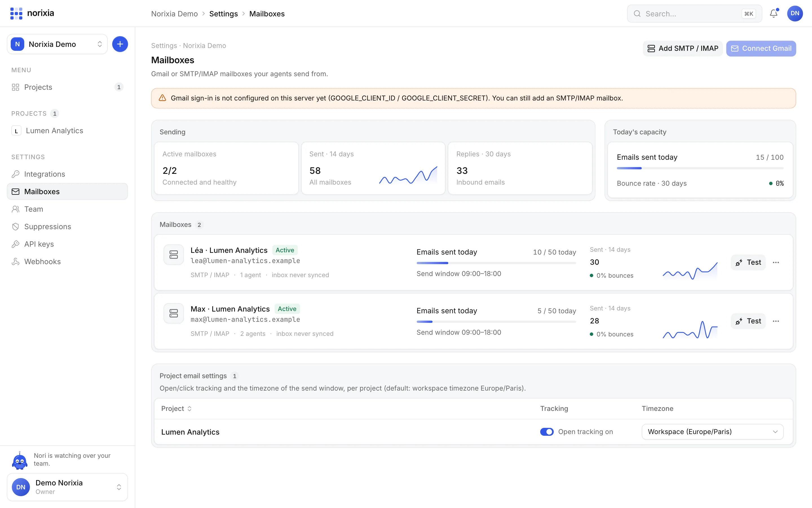
Task: Open Integrations settings
Action: (67, 174)
